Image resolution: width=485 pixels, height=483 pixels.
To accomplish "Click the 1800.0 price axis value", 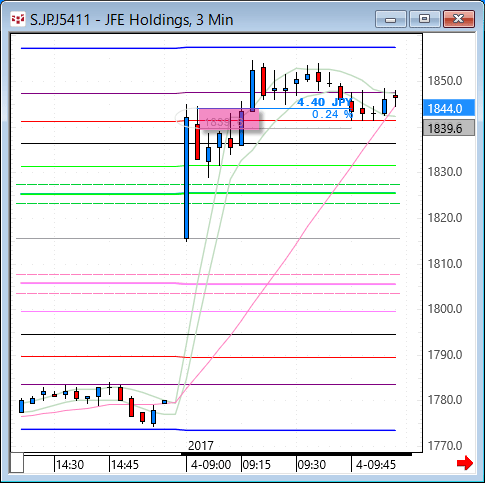I will tap(445, 309).
